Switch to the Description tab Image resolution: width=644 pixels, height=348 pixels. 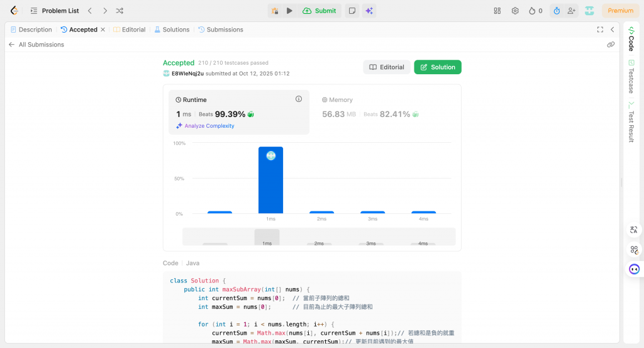coord(31,30)
